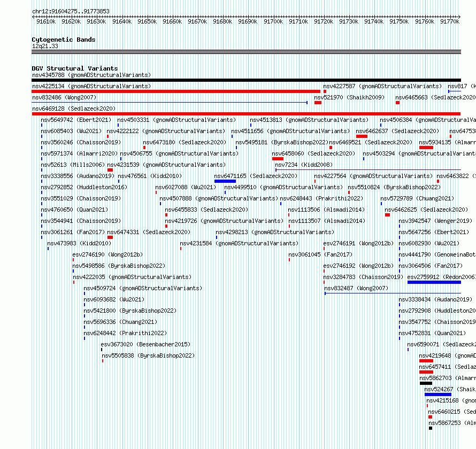Open nsv3284783 (Chaisson2019) label
Image resolution: width=476 pixels, height=449 pixels.
pos(363,277)
